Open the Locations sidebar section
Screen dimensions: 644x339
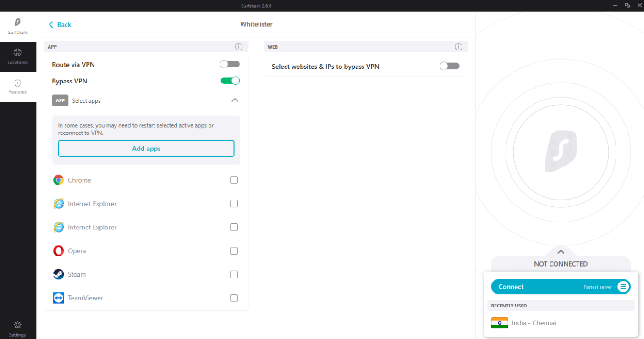[x=18, y=57]
